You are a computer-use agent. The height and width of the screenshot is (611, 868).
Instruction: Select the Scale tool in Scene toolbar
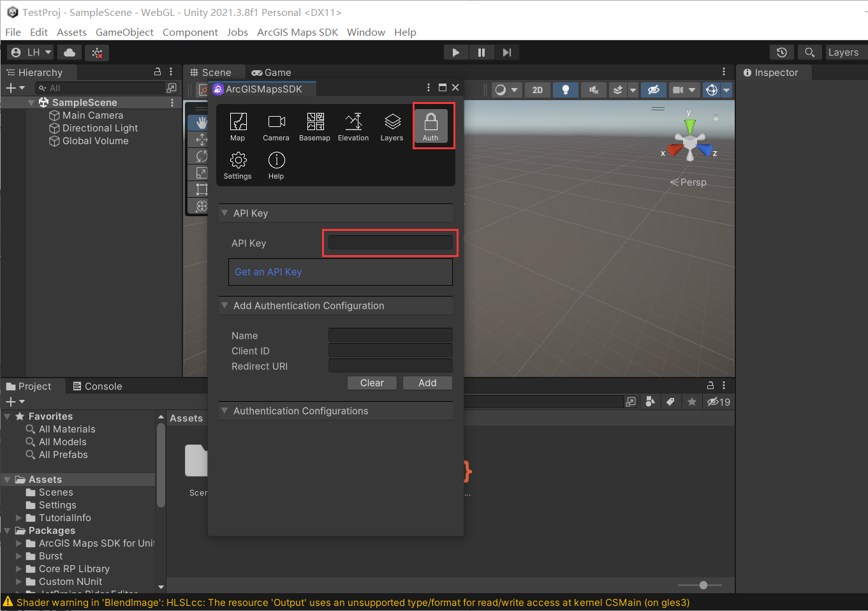coord(202,172)
